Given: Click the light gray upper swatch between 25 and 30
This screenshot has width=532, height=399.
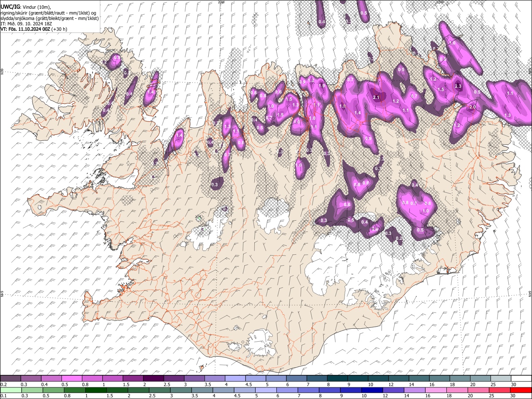Looking at the screenshot, I should (x=501, y=379).
